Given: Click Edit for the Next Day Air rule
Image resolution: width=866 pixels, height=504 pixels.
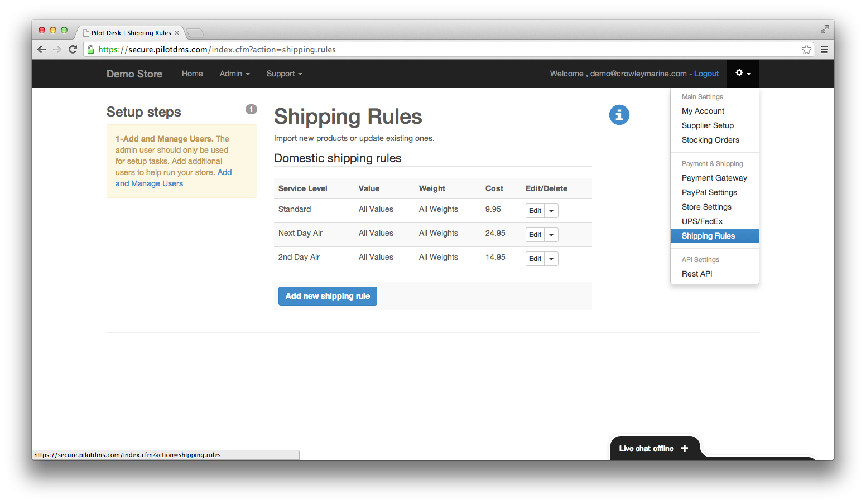Looking at the screenshot, I should click(534, 234).
